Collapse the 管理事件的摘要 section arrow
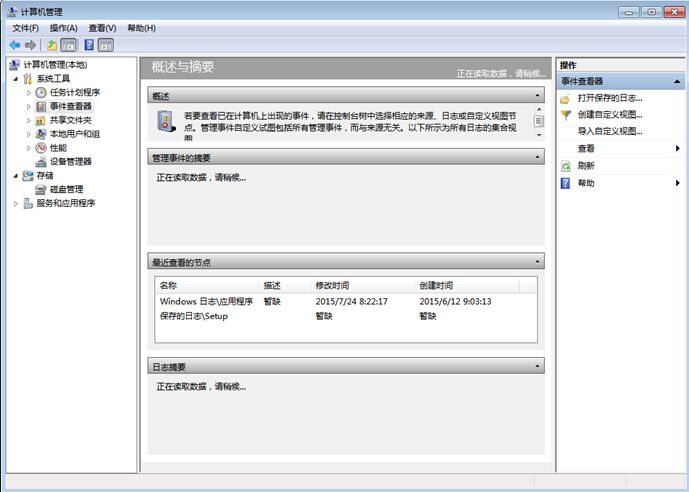 click(x=537, y=157)
